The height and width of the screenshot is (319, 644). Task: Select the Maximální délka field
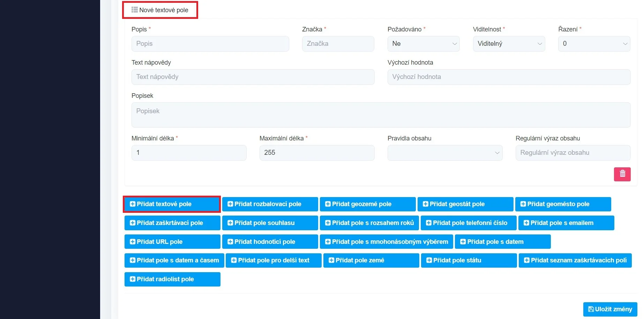click(x=317, y=153)
